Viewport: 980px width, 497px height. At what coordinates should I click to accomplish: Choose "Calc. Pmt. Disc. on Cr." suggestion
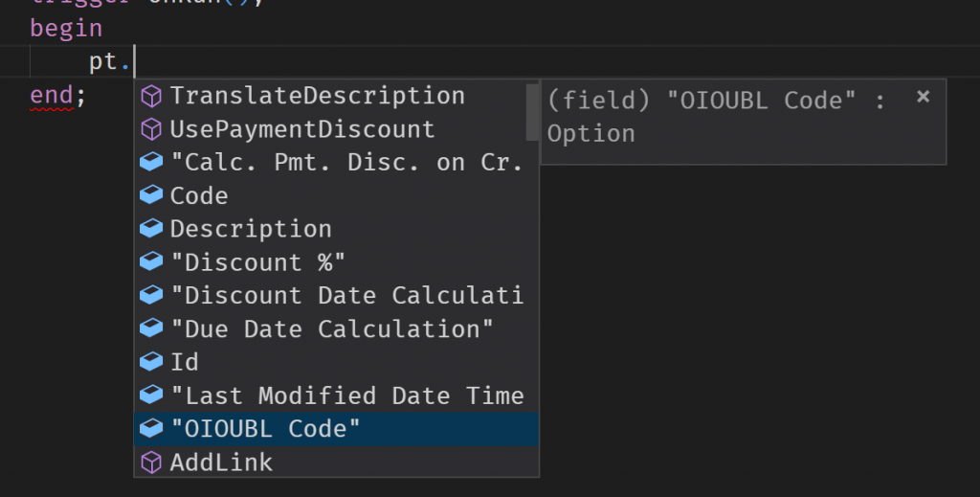click(345, 163)
